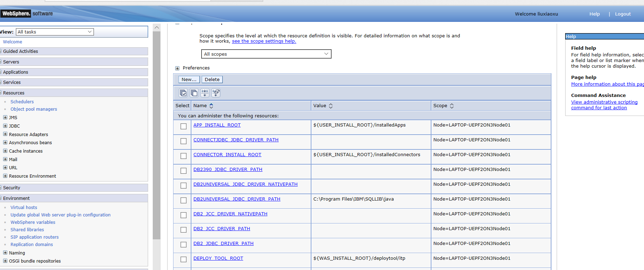
Task: Open the Shared libraries link
Action: pyautogui.click(x=27, y=230)
